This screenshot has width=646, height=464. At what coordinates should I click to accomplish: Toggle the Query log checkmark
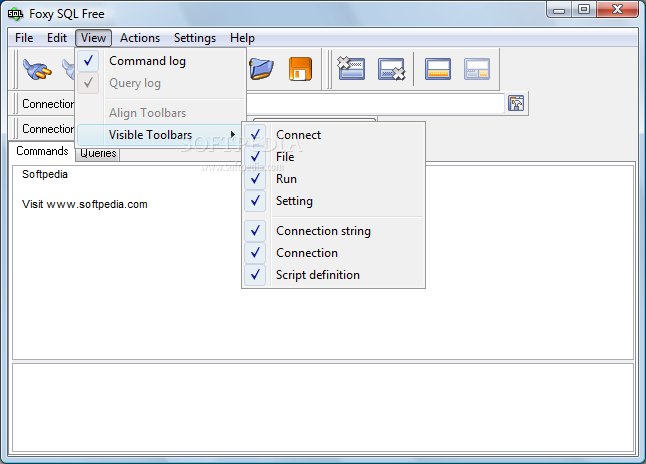tap(88, 83)
